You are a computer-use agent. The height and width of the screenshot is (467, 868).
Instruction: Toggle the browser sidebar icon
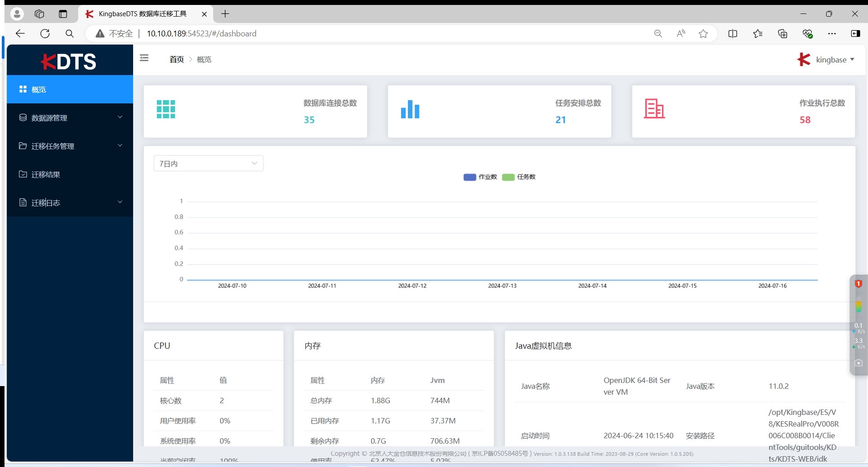(x=855, y=34)
